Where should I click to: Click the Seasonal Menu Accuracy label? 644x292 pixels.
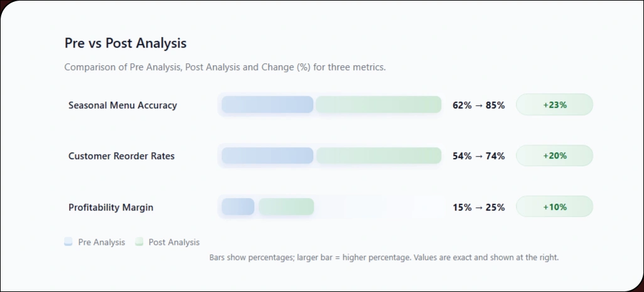[122, 105]
